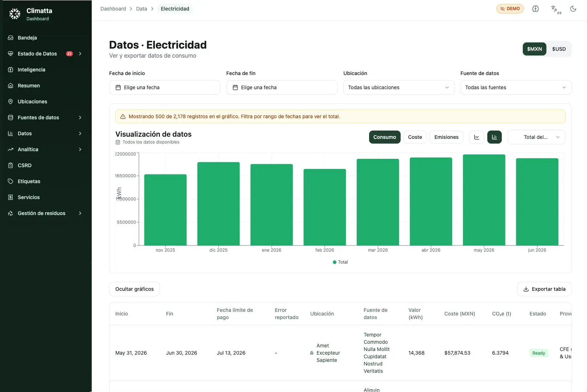587x392 pixels.
Task: Click Ocultar gráficos button
Action: [x=135, y=289]
